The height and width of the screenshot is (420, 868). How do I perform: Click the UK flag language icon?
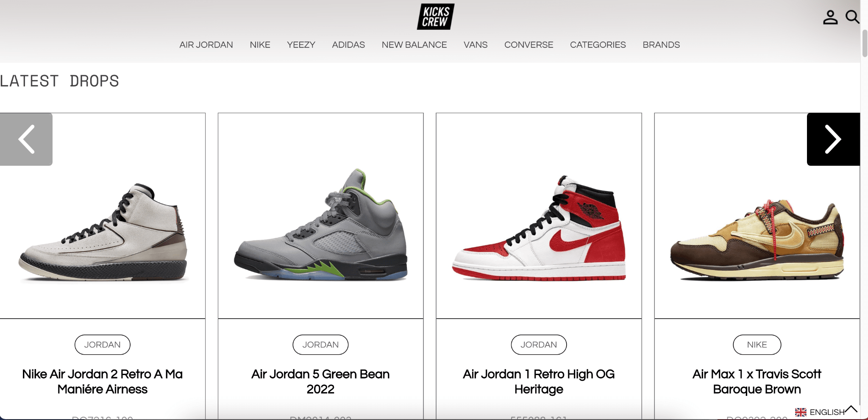coord(801,412)
